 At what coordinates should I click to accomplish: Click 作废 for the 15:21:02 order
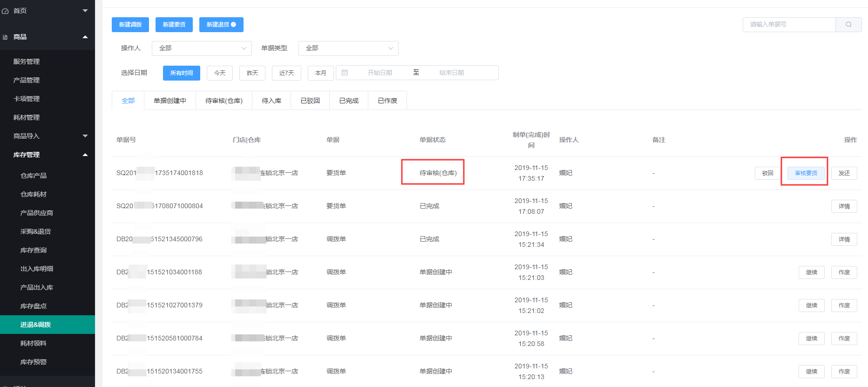[844, 306]
